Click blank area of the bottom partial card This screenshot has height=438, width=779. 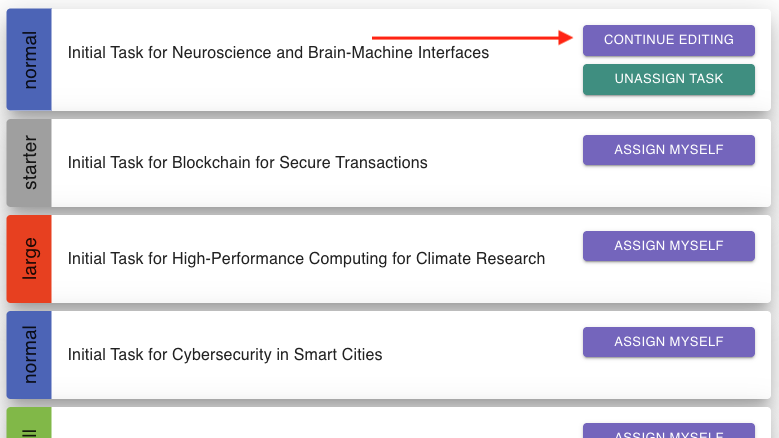click(300, 426)
